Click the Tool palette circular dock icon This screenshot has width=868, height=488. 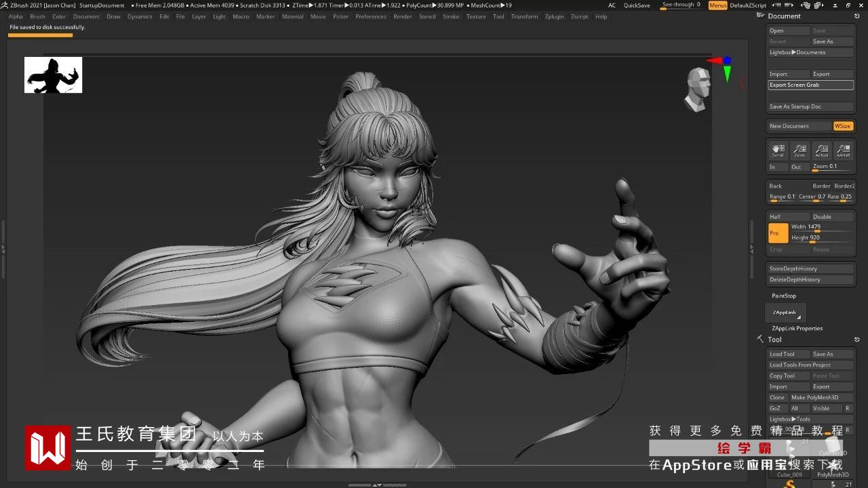[857, 340]
